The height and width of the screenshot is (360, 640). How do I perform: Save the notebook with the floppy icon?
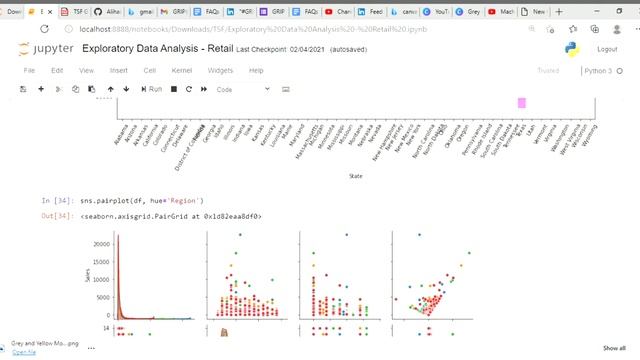coord(23,89)
